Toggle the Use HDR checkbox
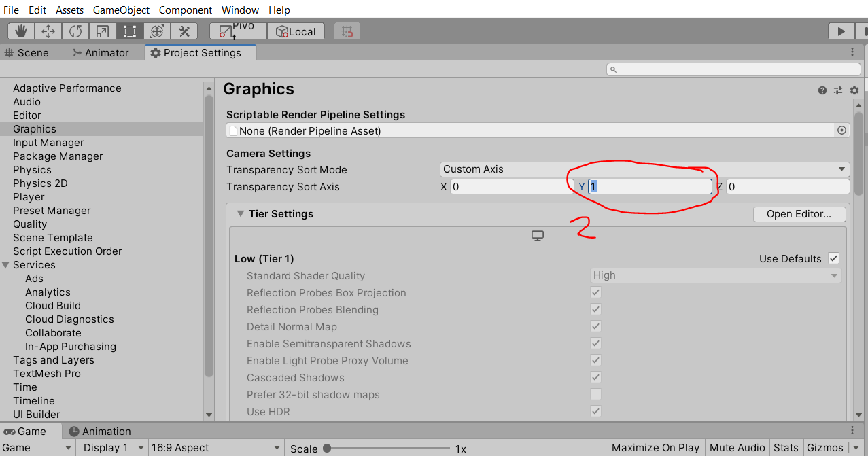 coord(595,411)
